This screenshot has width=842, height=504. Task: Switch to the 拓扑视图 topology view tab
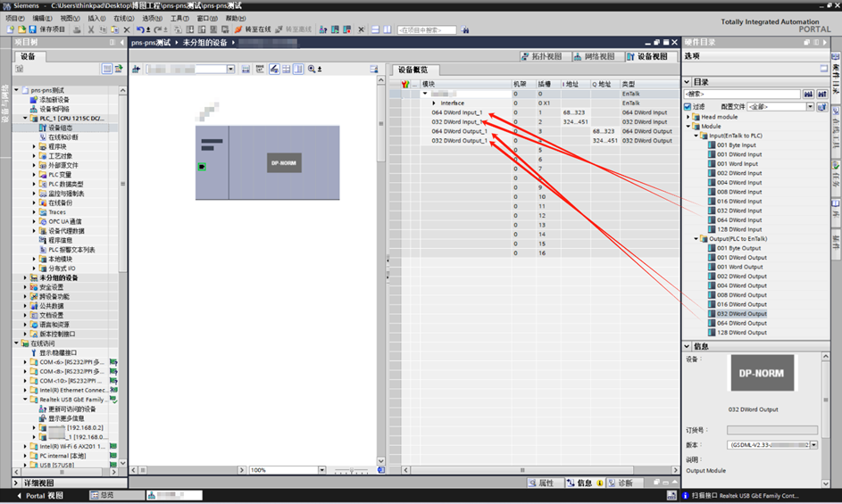coord(542,56)
